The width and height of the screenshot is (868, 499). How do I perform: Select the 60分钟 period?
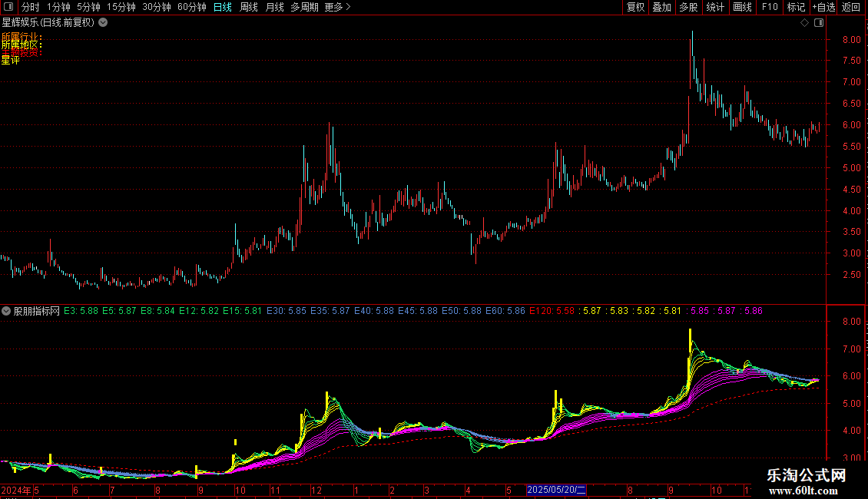click(192, 7)
